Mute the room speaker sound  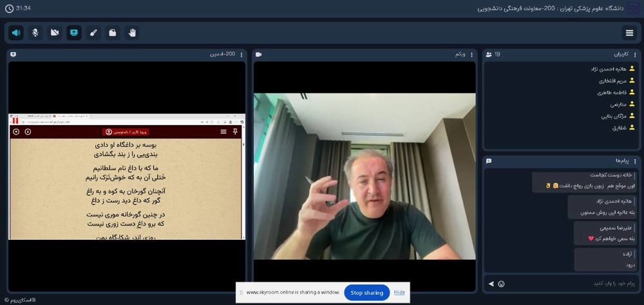16,32
